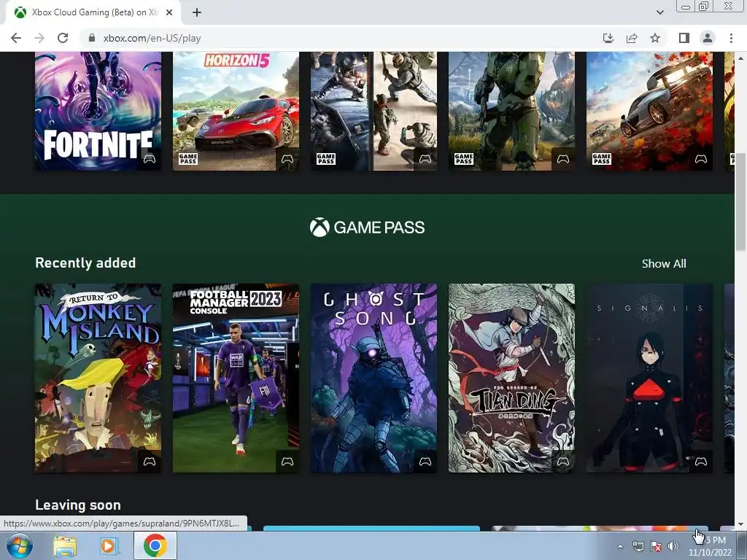Screen dimensions: 747x560
Task: Click the scrollbar down arrow
Action: click(741, 524)
